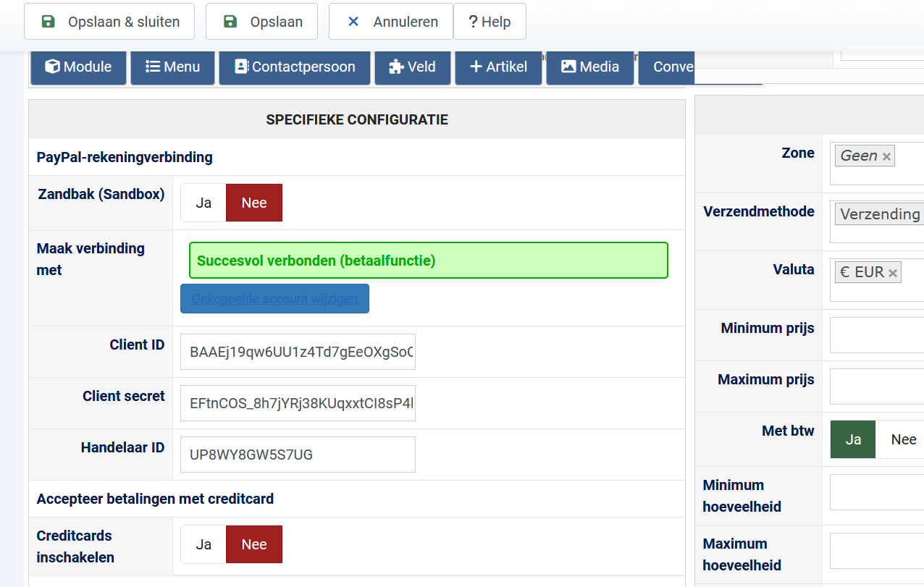Click the save icon on Opslaan & sluiten
The height and width of the screenshot is (587, 924).
[49, 22]
